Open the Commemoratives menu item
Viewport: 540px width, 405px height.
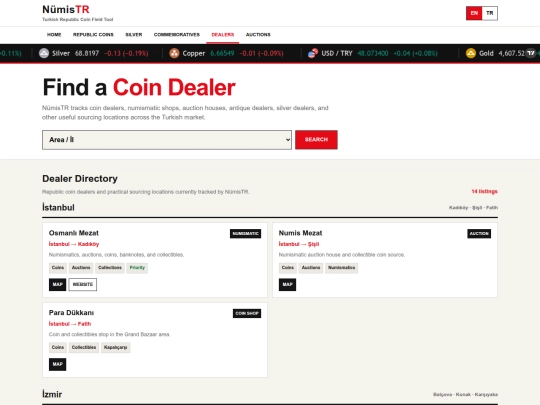click(x=177, y=35)
